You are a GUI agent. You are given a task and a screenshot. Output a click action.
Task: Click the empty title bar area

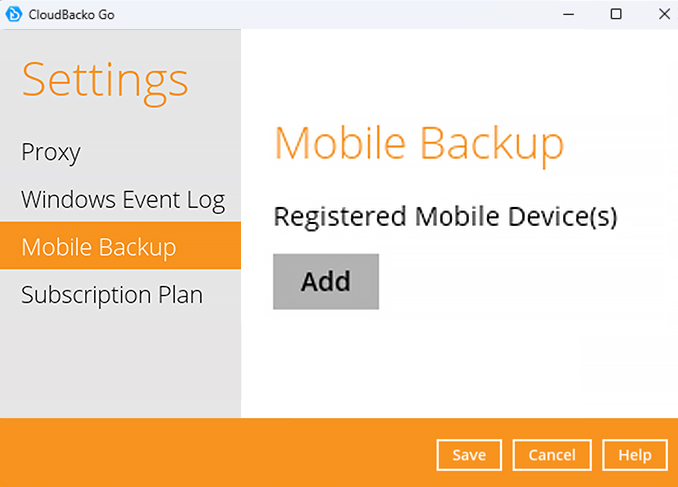[330, 14]
